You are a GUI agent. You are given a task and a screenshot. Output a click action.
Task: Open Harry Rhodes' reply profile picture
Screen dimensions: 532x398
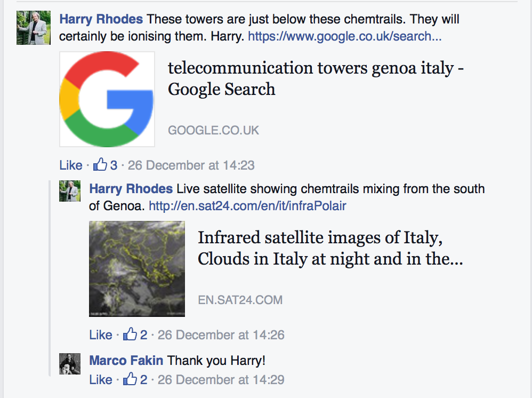(x=70, y=191)
